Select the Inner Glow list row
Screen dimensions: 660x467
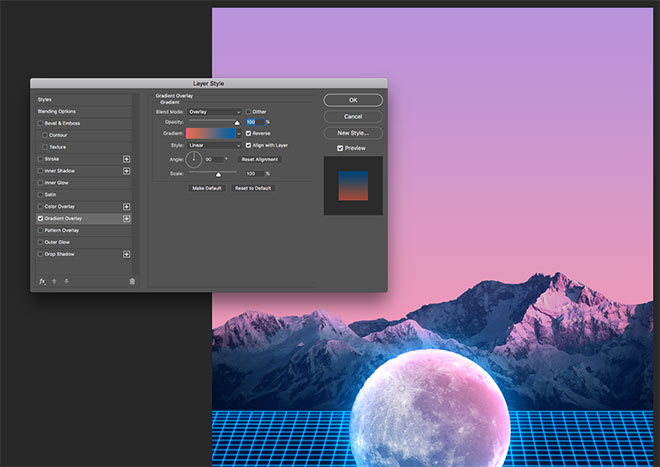point(84,183)
